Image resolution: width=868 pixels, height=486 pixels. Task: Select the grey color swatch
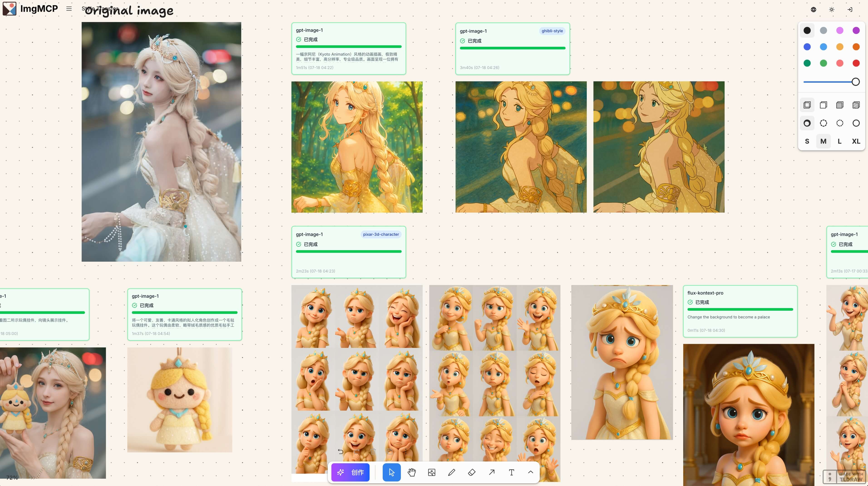[x=823, y=30]
